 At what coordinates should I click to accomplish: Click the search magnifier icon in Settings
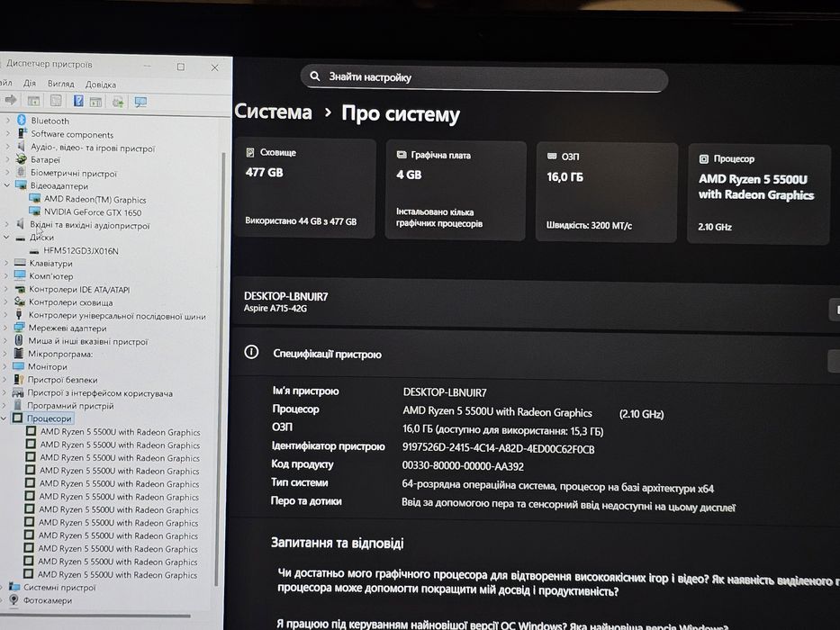(315, 76)
